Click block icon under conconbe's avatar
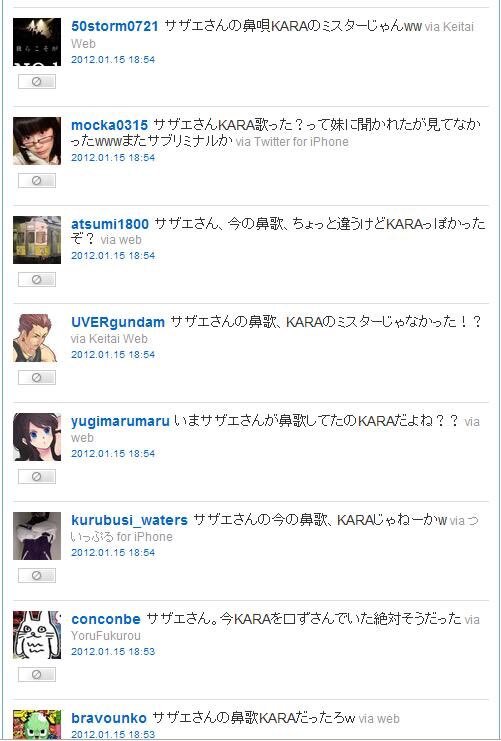This screenshot has height=741, width=501. pos(37,674)
